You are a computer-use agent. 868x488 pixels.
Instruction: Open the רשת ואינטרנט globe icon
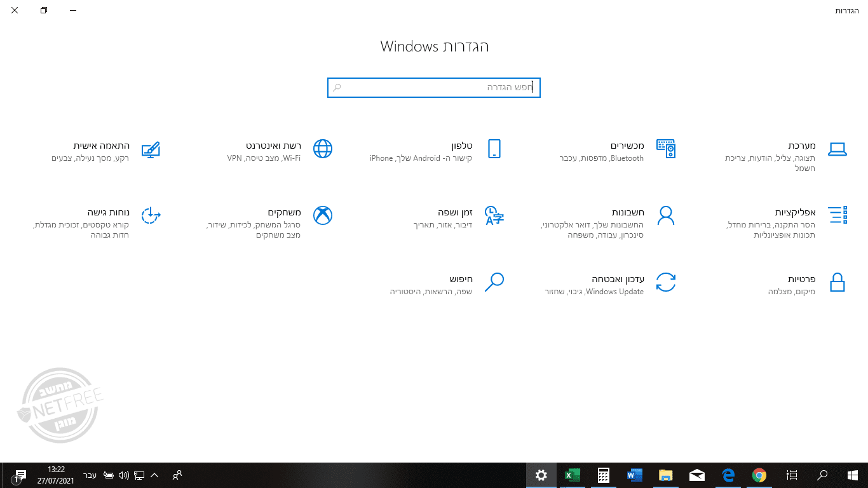point(323,149)
